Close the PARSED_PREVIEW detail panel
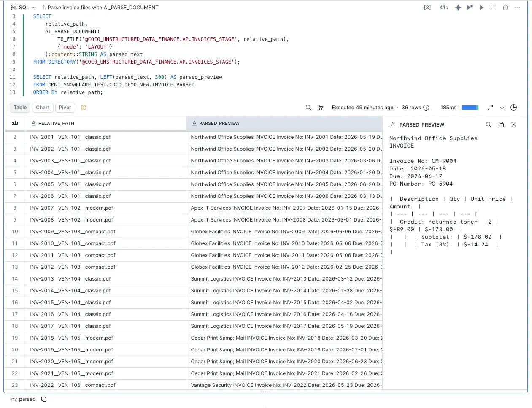This screenshot has height=408, width=532. [514, 124]
